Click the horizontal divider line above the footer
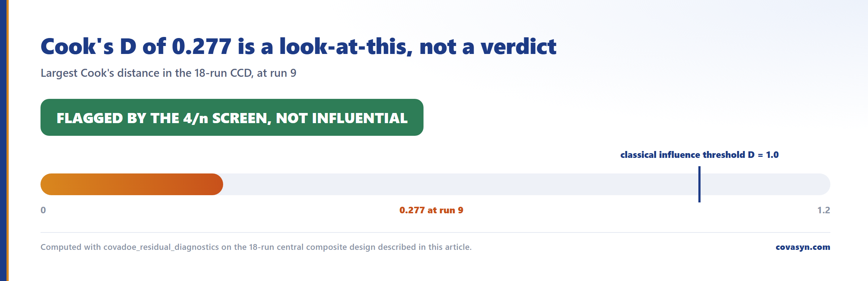 [435, 232]
